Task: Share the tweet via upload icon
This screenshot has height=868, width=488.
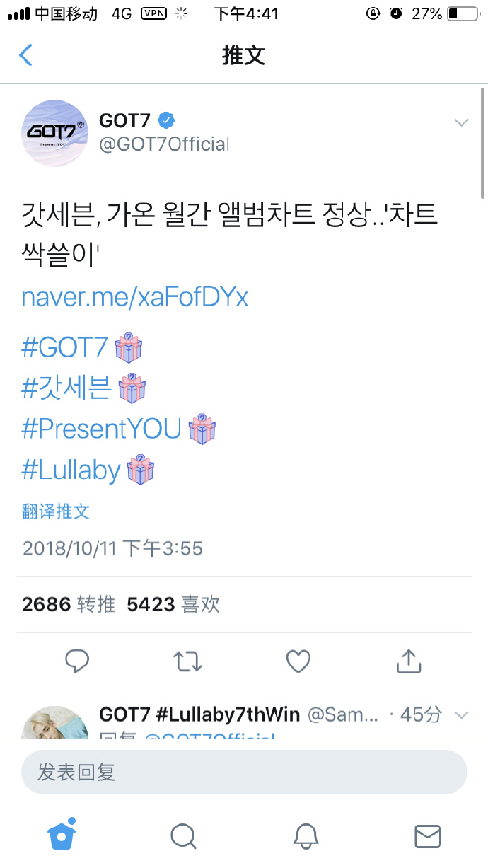Action: point(409,661)
